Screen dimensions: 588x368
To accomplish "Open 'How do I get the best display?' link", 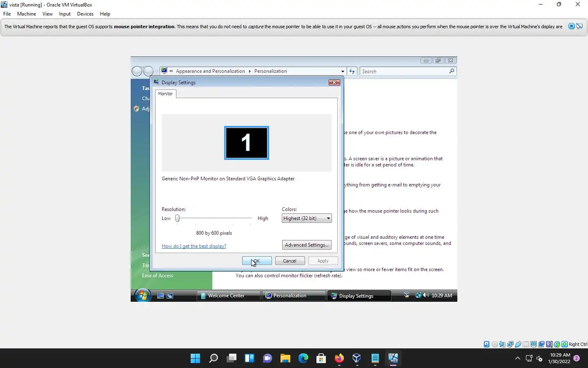I will pyautogui.click(x=194, y=246).
